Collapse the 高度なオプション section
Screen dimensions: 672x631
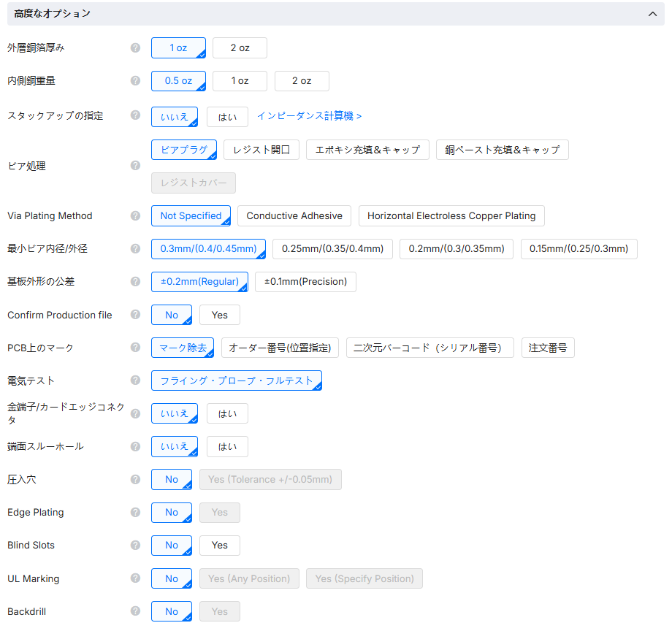point(651,14)
